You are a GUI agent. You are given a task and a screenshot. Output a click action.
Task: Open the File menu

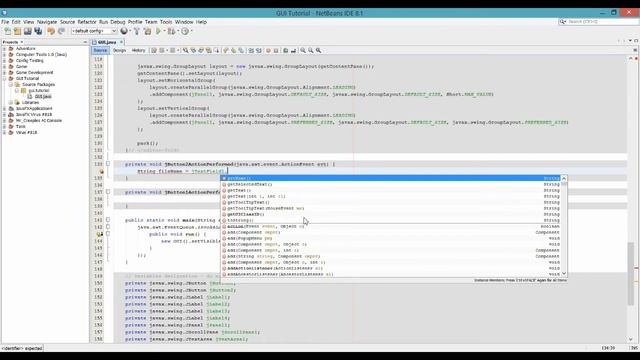point(5,22)
